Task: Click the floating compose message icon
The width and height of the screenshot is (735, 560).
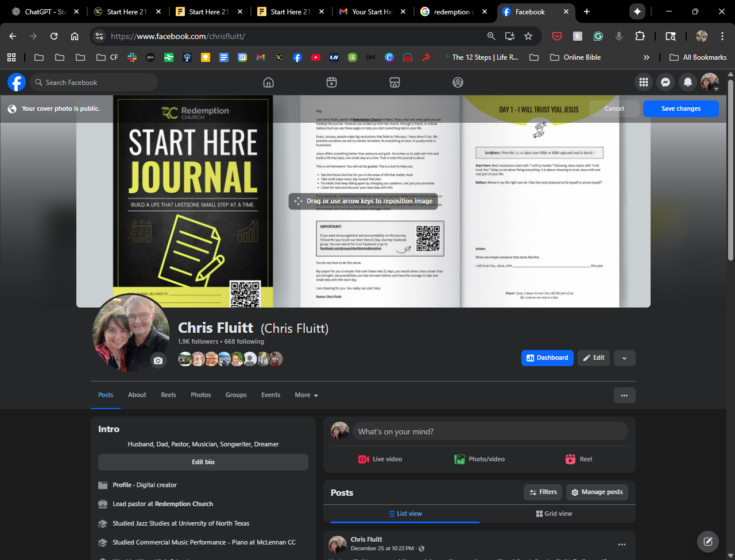Action: point(708,541)
